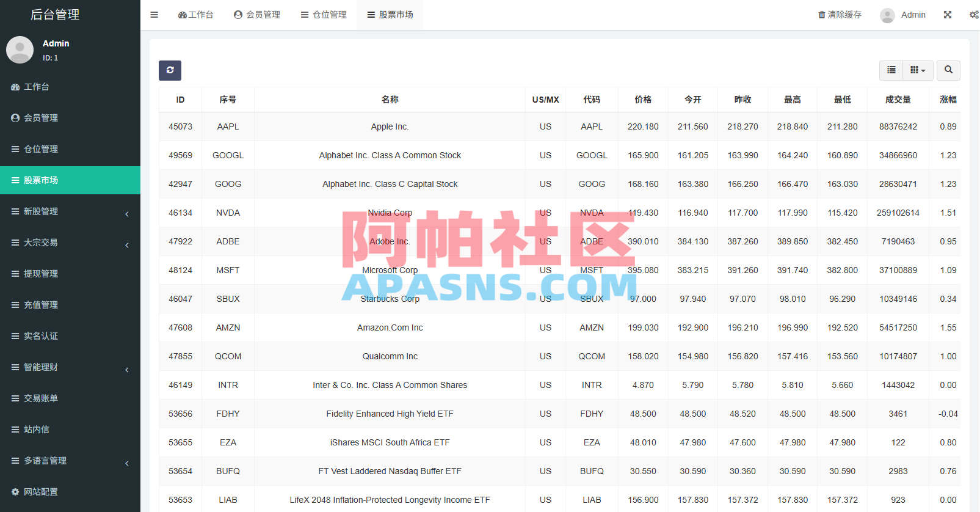Click the AAPL volume 88376242 cell
The image size is (980, 512).
(x=898, y=126)
